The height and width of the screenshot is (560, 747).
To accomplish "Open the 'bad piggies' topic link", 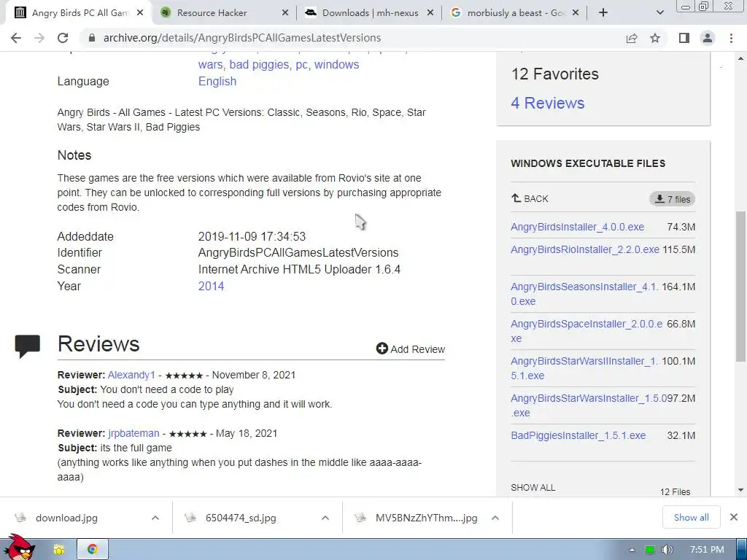I will click(x=259, y=65).
